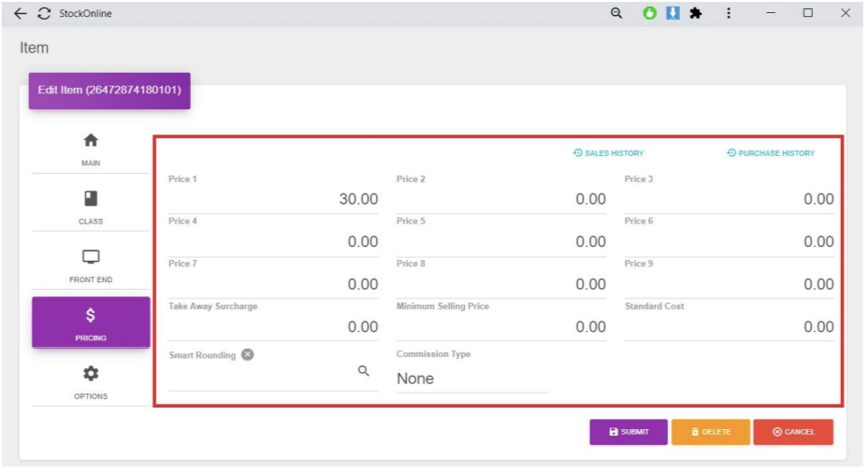Open the Options gear tab
868x473 pixels.
pyautogui.click(x=91, y=381)
